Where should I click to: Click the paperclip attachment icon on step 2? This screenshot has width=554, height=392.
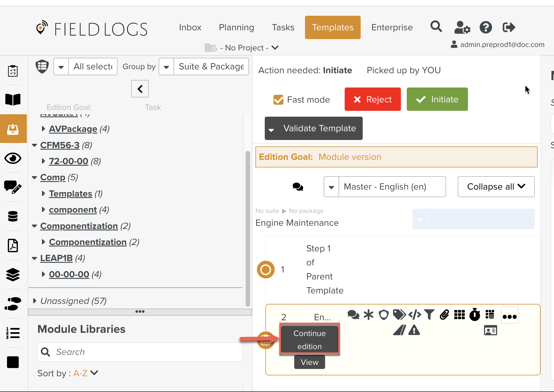(x=444, y=315)
